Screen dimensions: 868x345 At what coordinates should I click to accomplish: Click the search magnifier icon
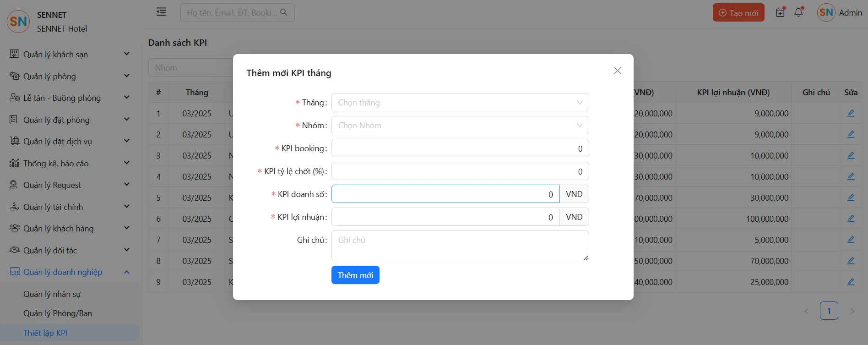[x=284, y=12]
